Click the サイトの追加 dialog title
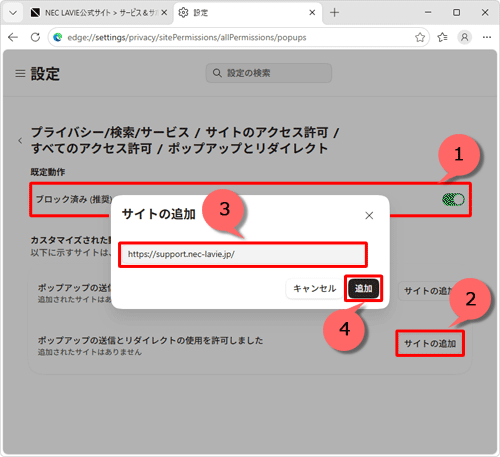Image resolution: width=500 pixels, height=457 pixels. (159, 214)
